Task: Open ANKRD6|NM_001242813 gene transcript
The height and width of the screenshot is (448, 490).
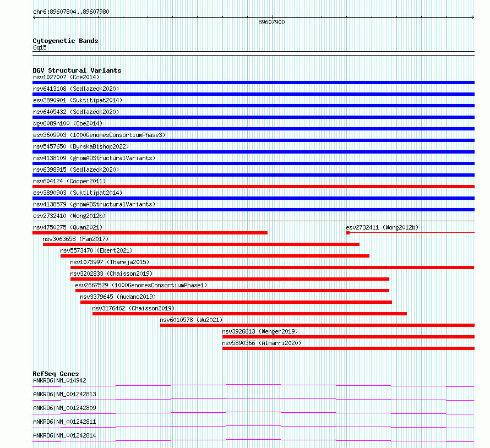Action: (64, 394)
